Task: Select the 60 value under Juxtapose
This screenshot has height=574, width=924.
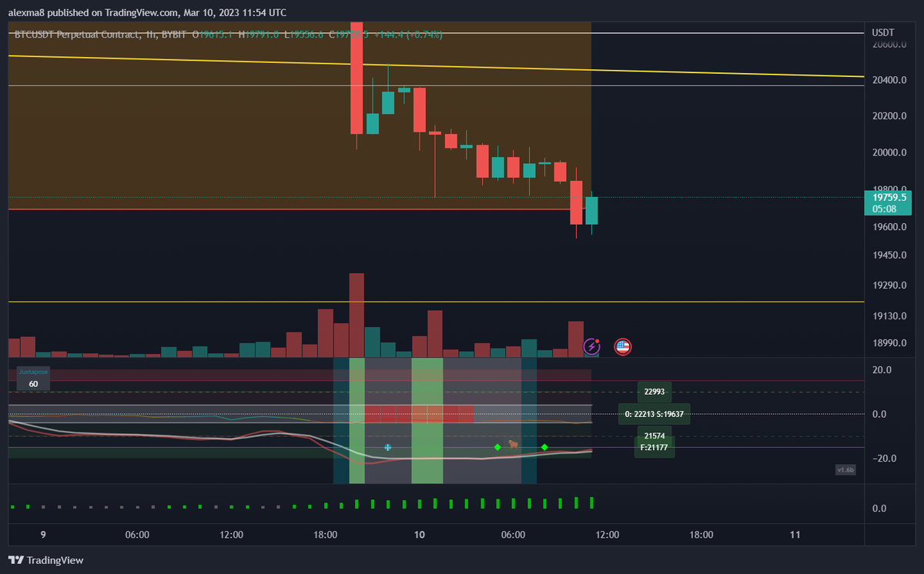Action: (33, 383)
